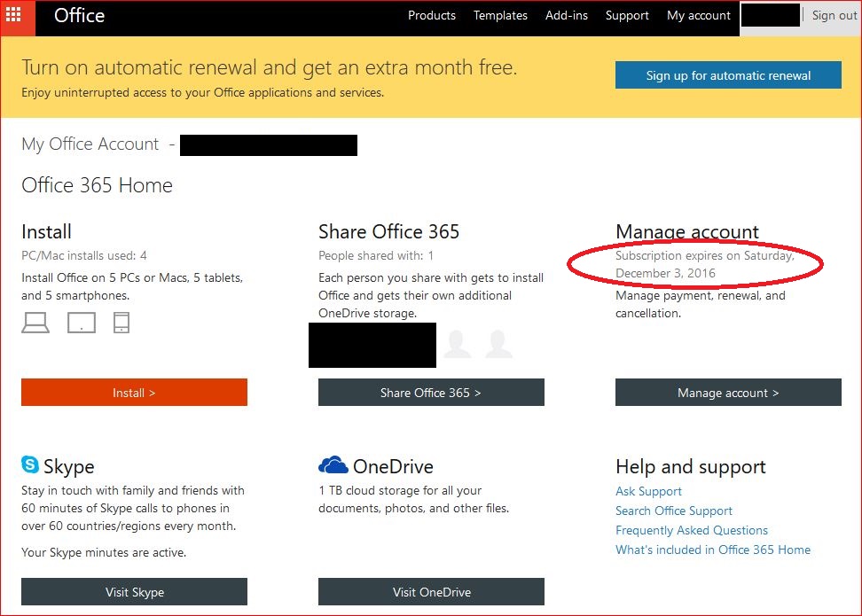Click the OneDrive cloud icon
The width and height of the screenshot is (862, 616).
click(333, 465)
